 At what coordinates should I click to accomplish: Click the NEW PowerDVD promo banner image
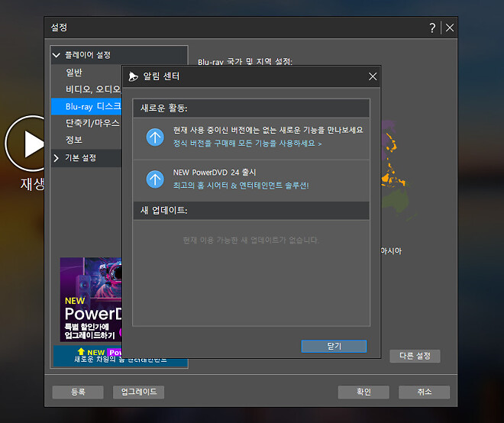tap(91, 299)
